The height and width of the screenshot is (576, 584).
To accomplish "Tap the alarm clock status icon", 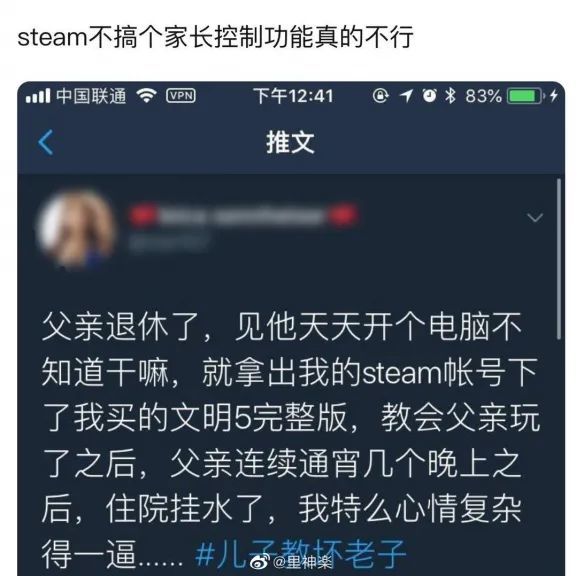I will coord(429,96).
